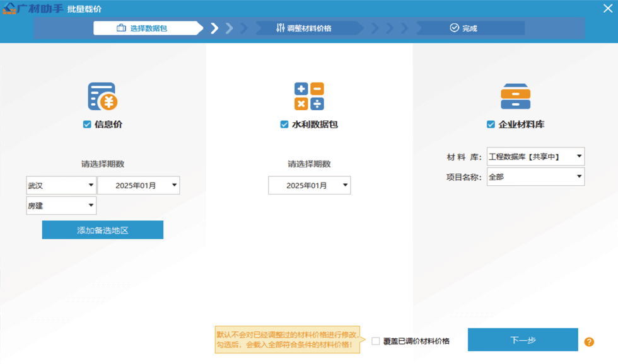618x364 pixels.
Task: Expand the 项目名称 全部 dropdown
Action: (x=535, y=177)
